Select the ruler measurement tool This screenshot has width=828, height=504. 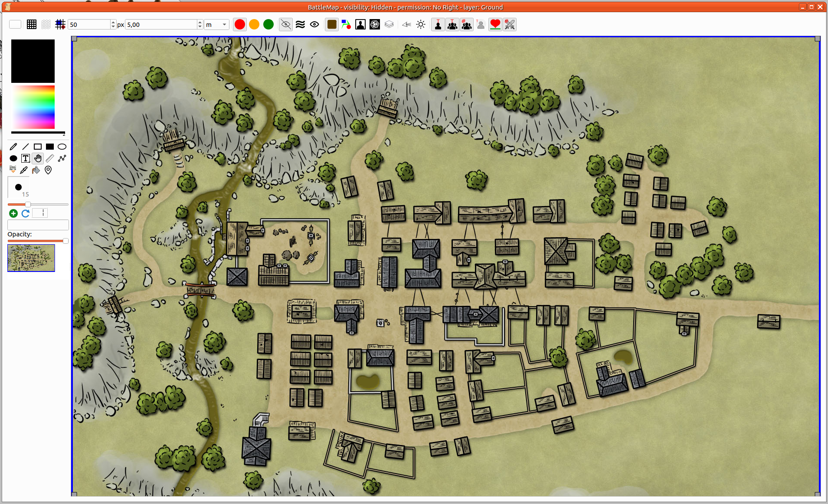click(x=50, y=158)
